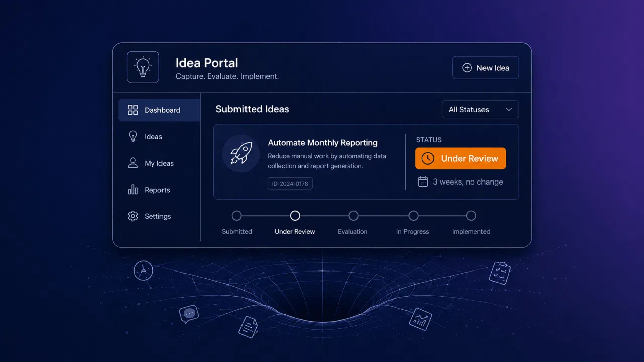This screenshot has height=362, width=644.
Task: Create a New Idea
Action: (x=486, y=68)
